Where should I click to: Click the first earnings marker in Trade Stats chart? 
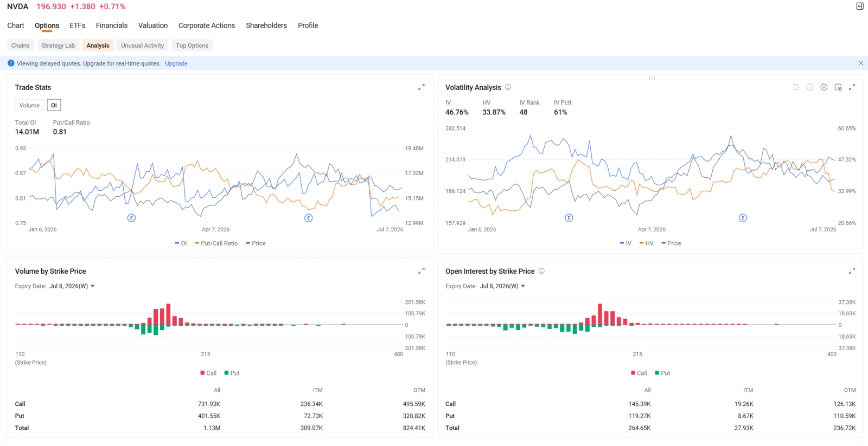pos(131,218)
